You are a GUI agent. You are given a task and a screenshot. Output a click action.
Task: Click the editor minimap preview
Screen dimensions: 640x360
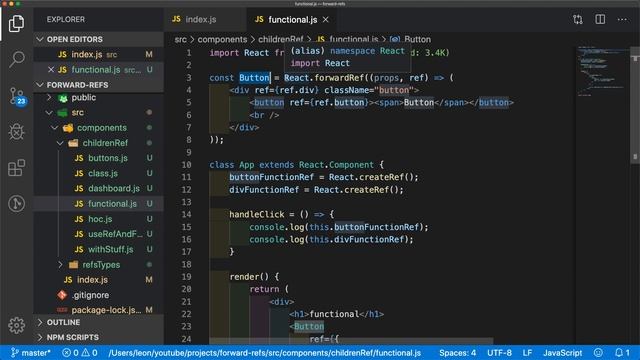click(x=603, y=71)
